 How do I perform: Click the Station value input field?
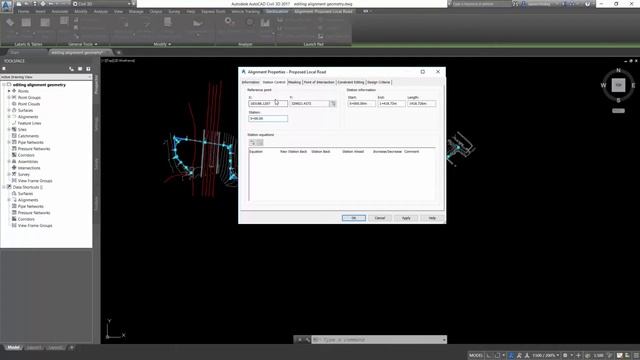(268, 119)
